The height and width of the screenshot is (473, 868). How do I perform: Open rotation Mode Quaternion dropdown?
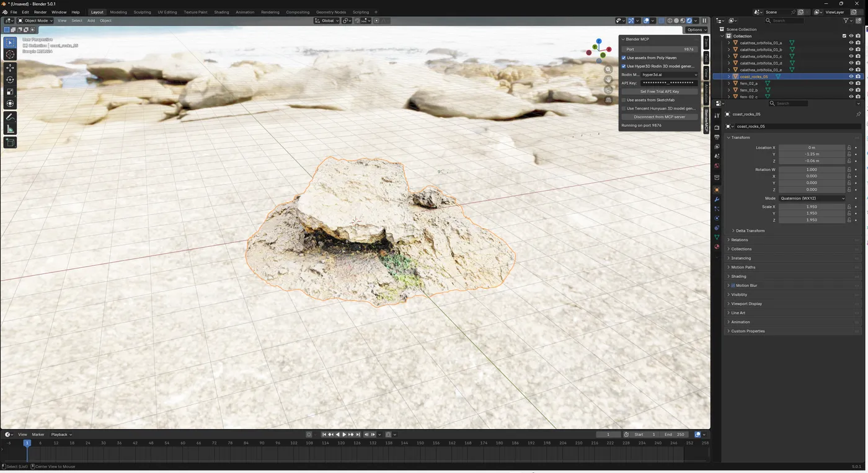pyautogui.click(x=812, y=198)
